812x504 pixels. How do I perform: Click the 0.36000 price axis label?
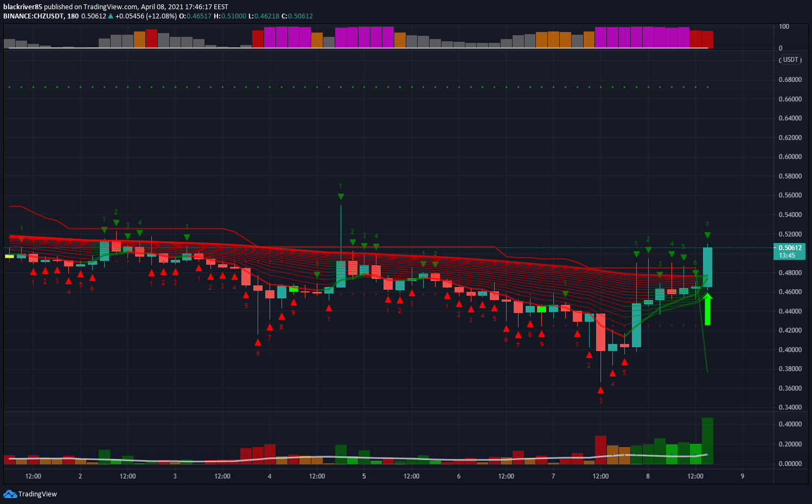point(790,388)
